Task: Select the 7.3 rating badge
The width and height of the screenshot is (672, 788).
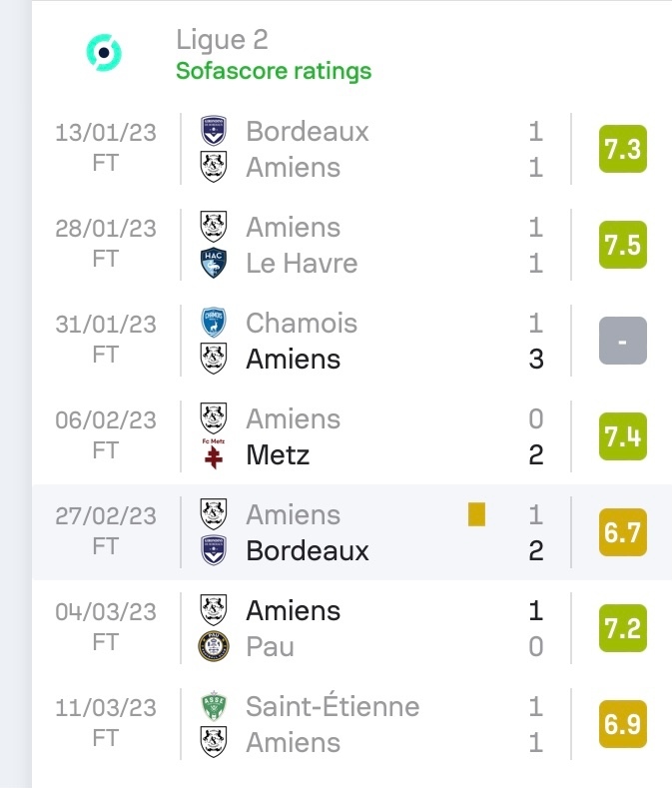Action: click(x=623, y=149)
